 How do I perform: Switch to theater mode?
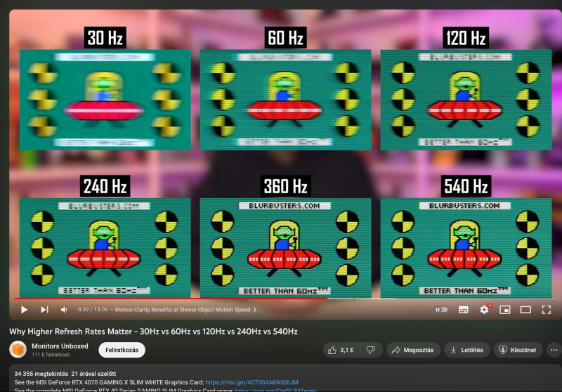(525, 310)
